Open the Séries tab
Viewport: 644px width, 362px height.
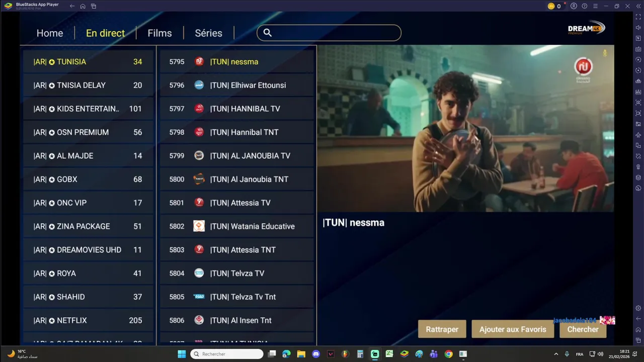tap(208, 33)
